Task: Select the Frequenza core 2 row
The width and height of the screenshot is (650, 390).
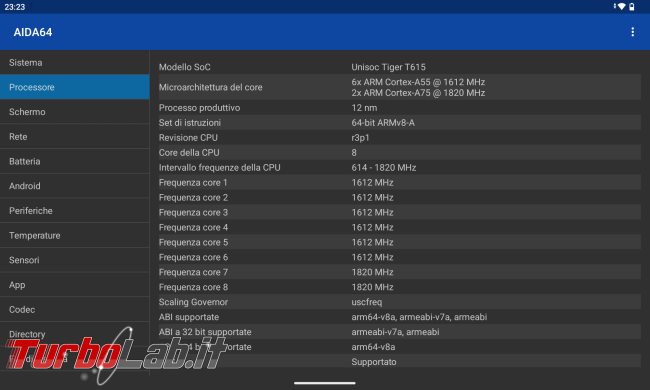Action: pos(400,197)
